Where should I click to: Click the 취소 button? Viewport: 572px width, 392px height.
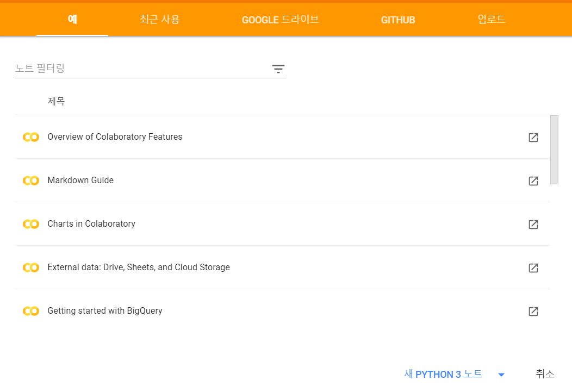point(545,374)
